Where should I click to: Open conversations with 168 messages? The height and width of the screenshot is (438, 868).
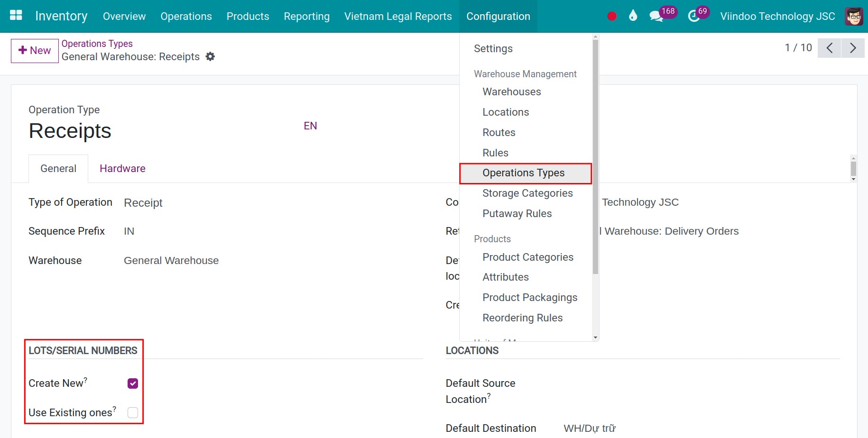[x=663, y=15]
